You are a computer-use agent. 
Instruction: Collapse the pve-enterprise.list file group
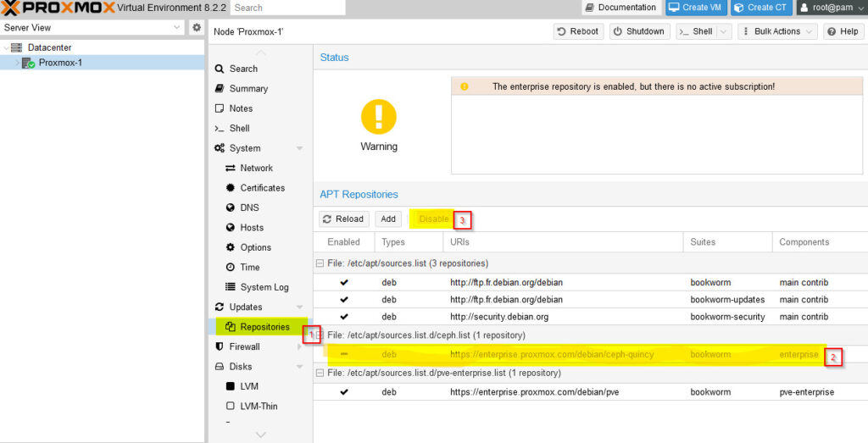[x=320, y=374]
